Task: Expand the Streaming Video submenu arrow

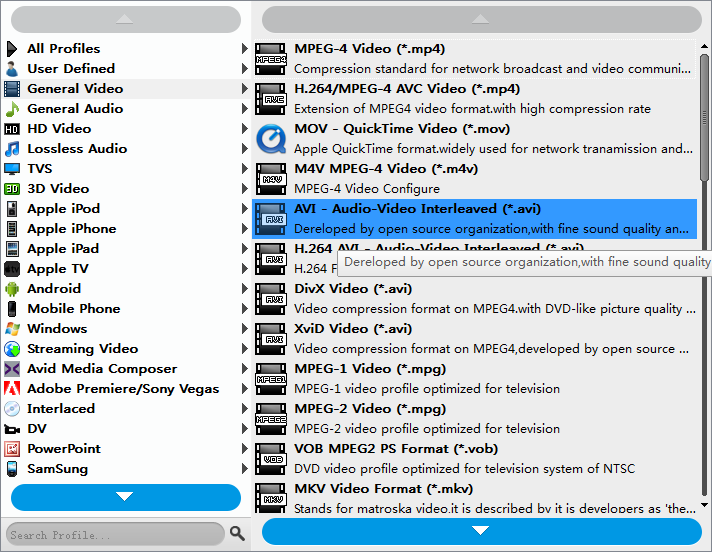Action: tap(244, 349)
